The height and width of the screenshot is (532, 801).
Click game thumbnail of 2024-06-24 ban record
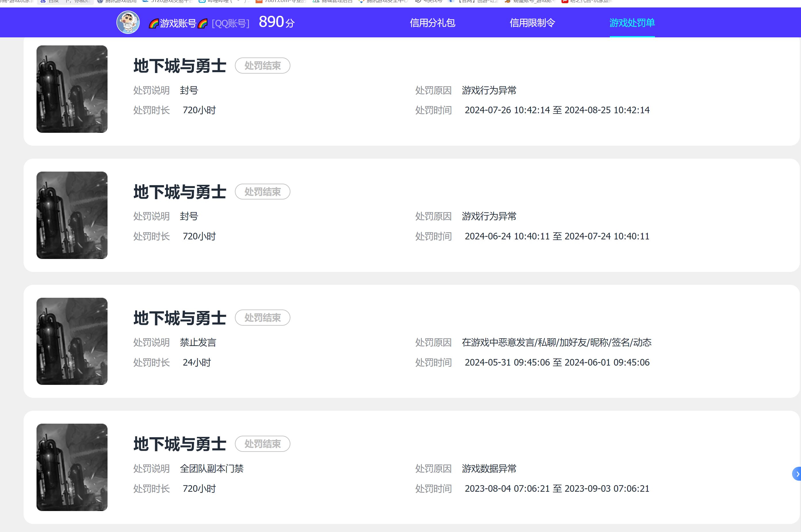tap(72, 215)
